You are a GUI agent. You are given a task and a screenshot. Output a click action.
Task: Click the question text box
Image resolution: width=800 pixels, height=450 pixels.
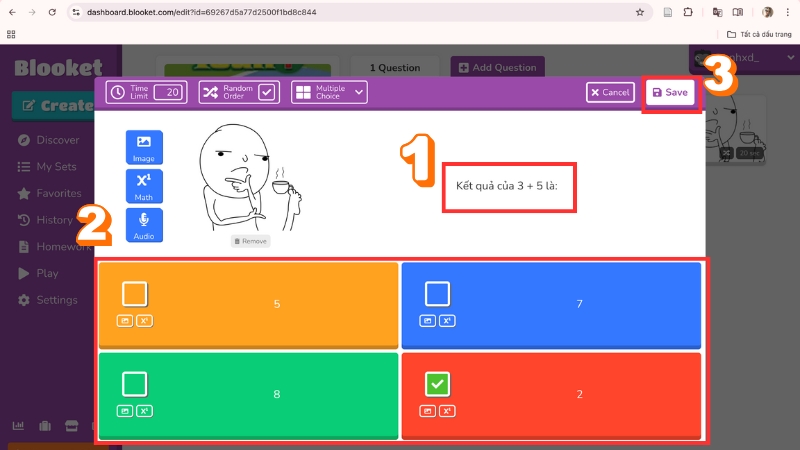(x=509, y=185)
